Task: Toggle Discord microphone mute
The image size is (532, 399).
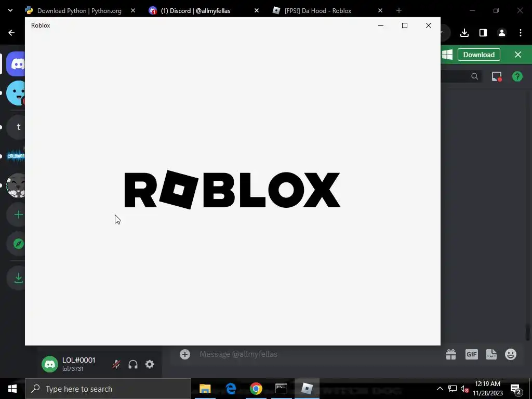Action: [x=116, y=364]
